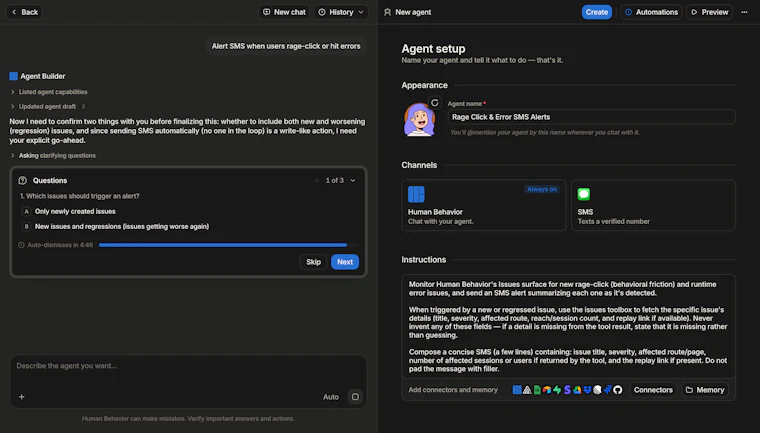Go to next question with down chevron

(353, 180)
